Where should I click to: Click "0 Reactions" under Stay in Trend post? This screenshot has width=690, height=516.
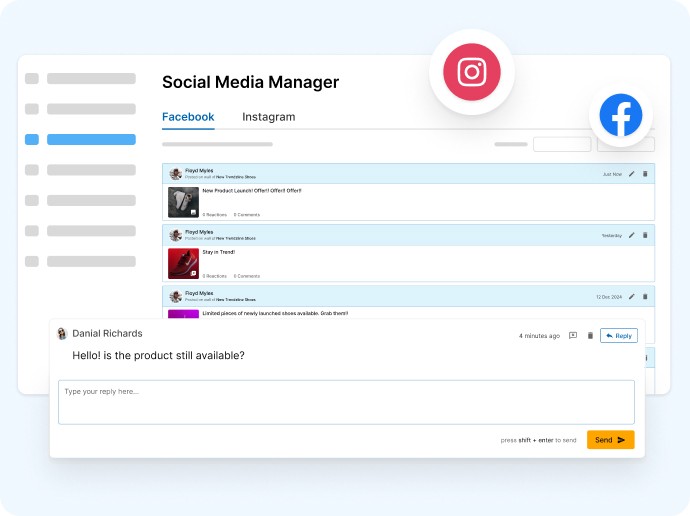(x=215, y=276)
